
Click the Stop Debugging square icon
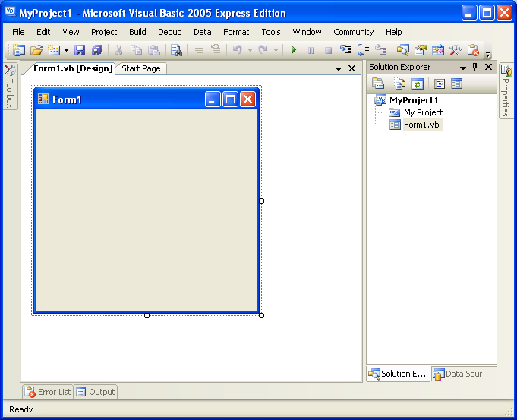pos(328,50)
